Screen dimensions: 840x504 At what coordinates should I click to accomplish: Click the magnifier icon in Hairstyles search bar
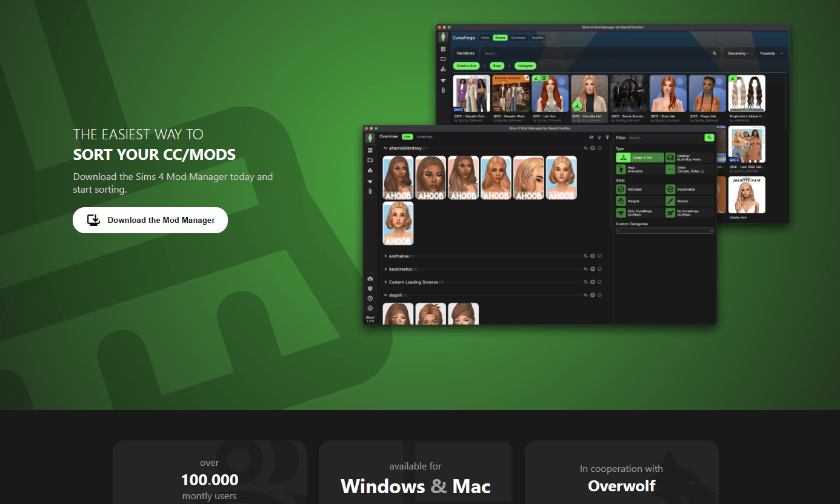point(715,53)
